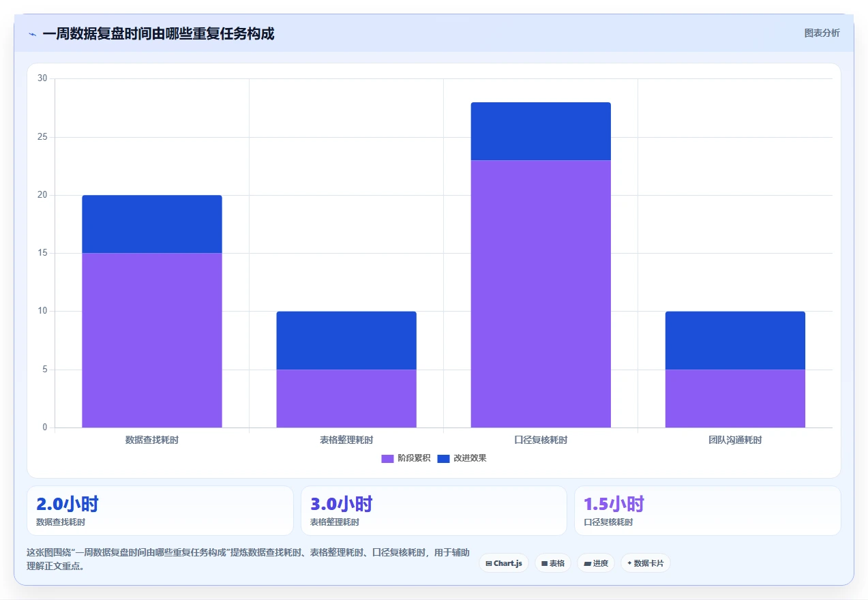Click the description paragraph starting 这张图围绕
The width and height of the screenshot is (868, 600).
pos(248,559)
